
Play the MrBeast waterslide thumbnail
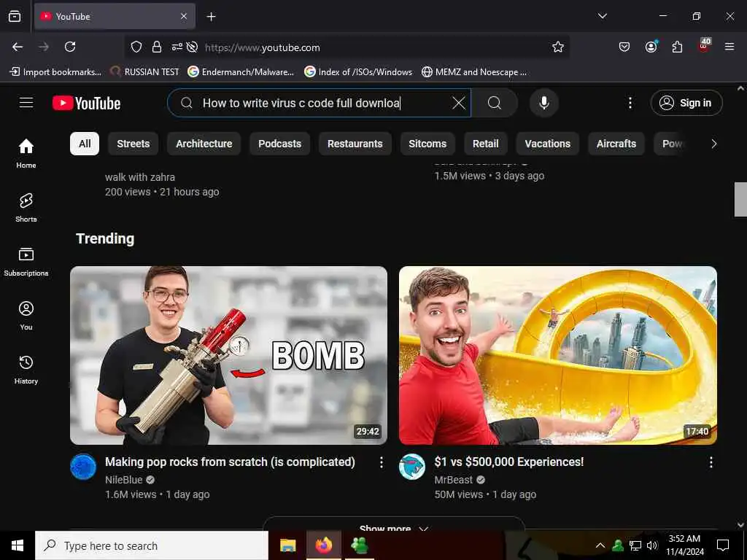pos(558,355)
